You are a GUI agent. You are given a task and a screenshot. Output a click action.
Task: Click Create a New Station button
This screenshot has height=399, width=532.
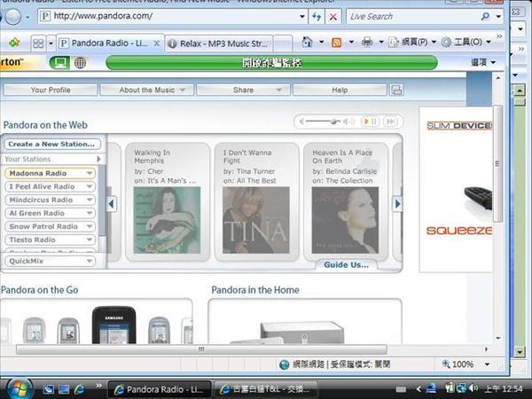point(52,144)
